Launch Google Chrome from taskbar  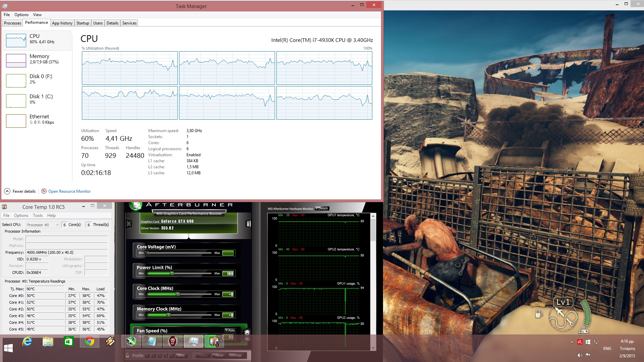(x=89, y=342)
